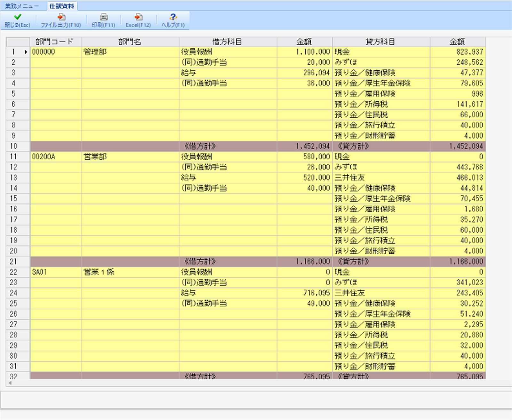The image size is (512, 420).
Task: Select the 仕訳資料 tab
Action: 62,6
